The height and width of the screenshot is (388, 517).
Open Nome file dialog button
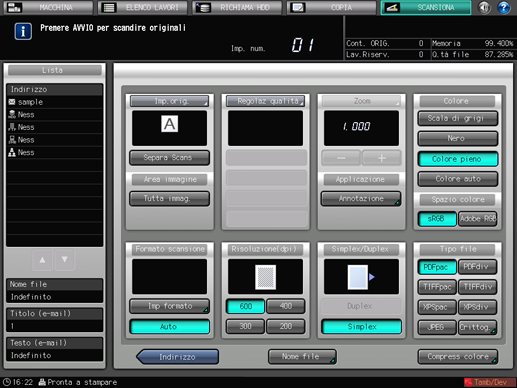click(302, 357)
